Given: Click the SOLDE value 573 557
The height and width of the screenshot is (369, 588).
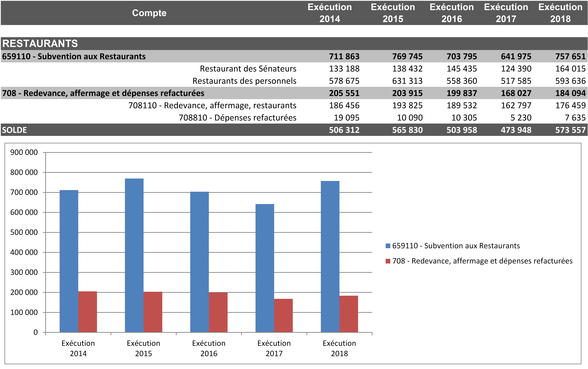Looking at the screenshot, I should click(570, 130).
